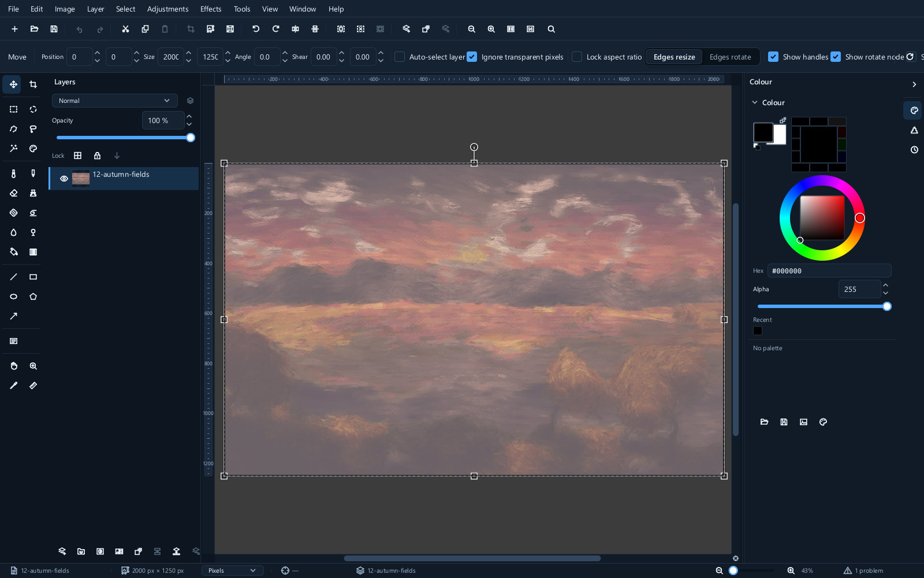Uncheck Show handles
The image size is (924, 578).
773,57
